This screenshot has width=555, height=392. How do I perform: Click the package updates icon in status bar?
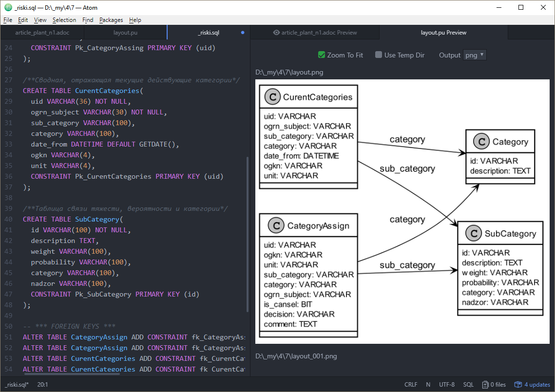518,385
